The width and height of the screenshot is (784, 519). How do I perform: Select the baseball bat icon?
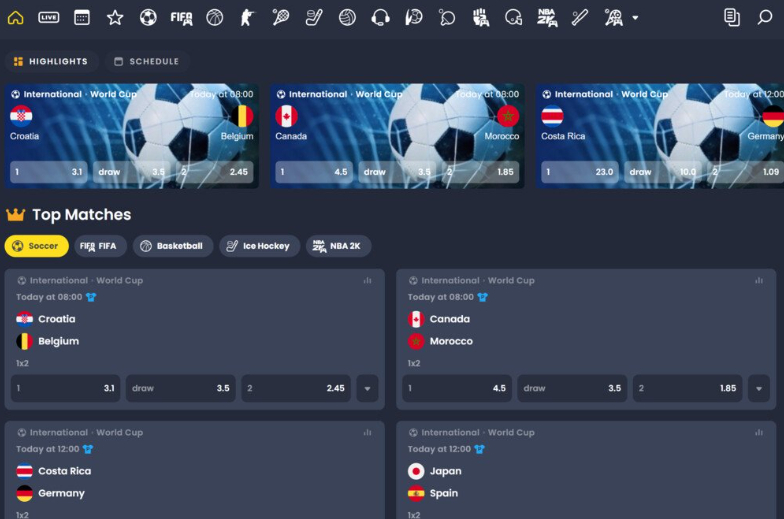(580, 18)
